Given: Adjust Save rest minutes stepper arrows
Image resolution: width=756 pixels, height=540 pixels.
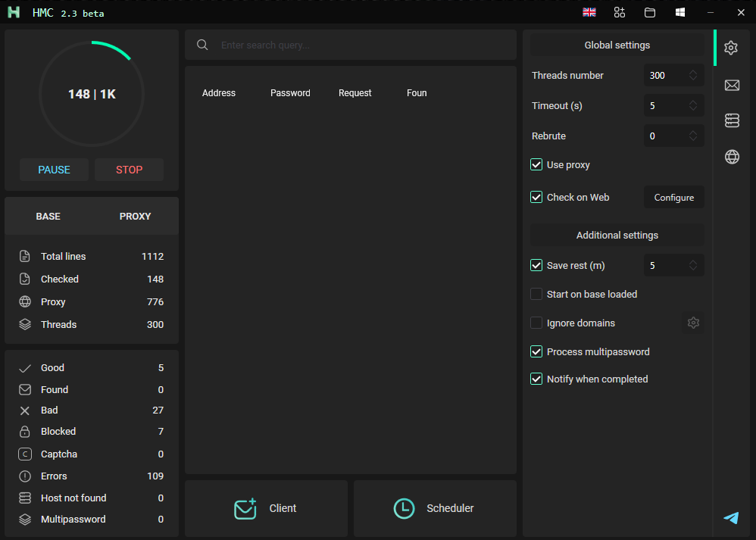Looking at the screenshot, I should (693, 265).
